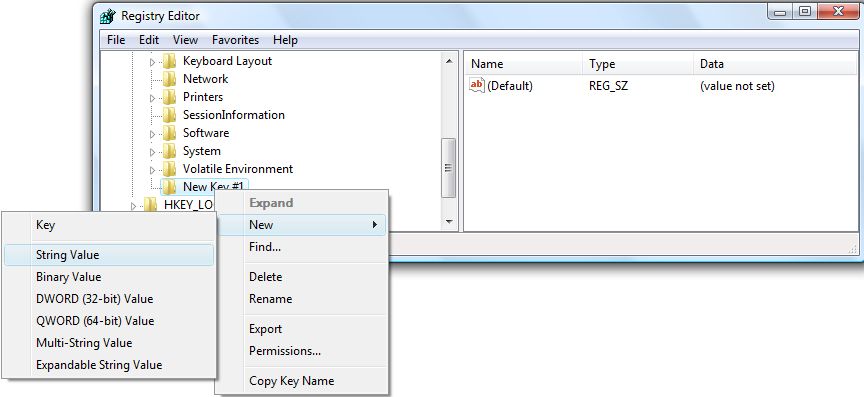
Task: Create a new DWORD (32-bit) Value
Action: point(109,299)
